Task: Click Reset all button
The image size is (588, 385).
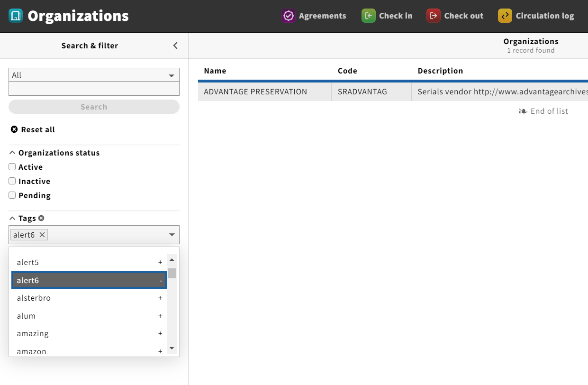Action: click(x=33, y=129)
